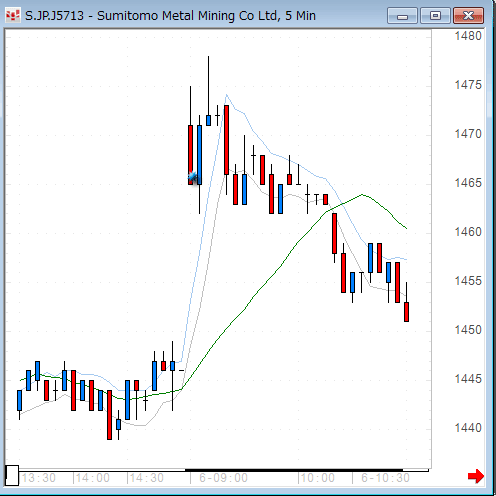496x496 pixels.
Task: Click the 14:30 time axis label
Action: (x=147, y=478)
